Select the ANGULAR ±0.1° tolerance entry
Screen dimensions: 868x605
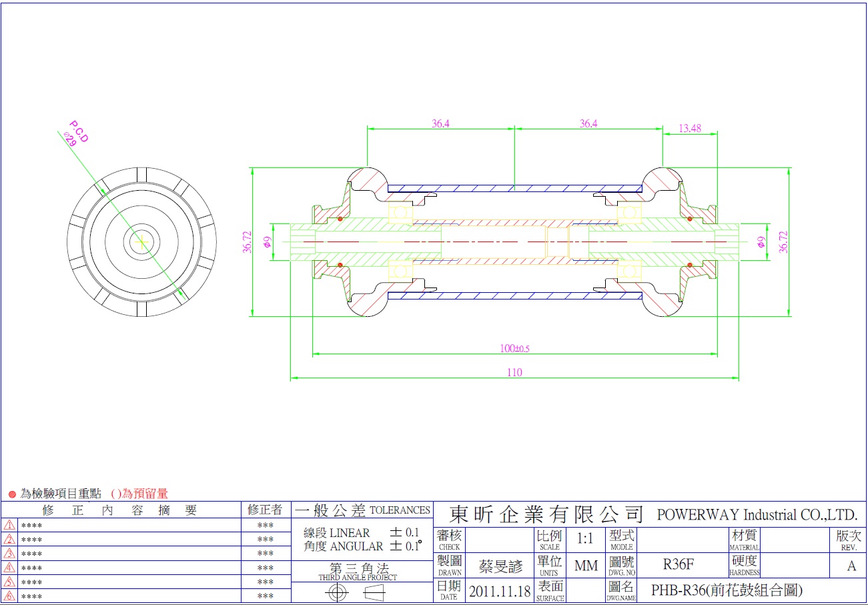(x=361, y=546)
